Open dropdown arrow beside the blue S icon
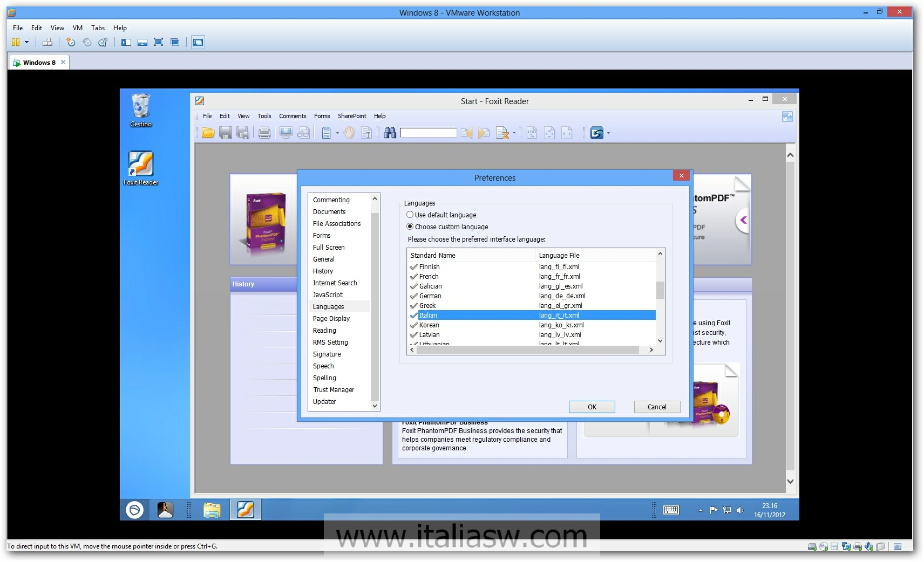 [x=609, y=133]
